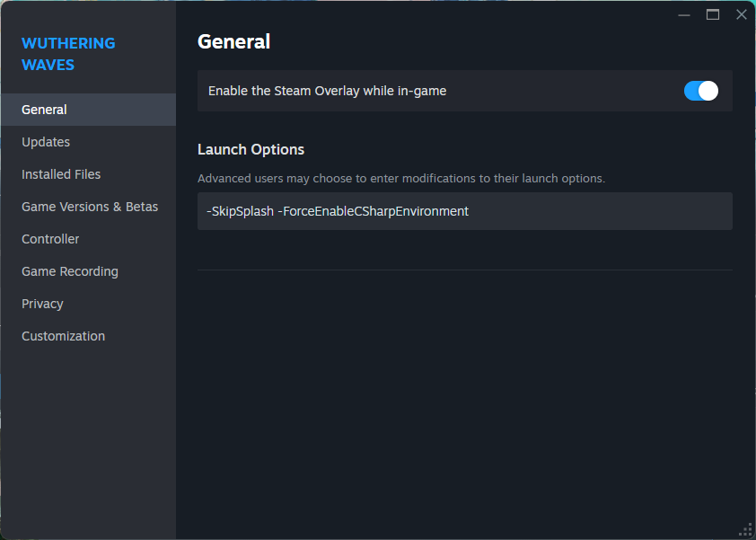756x540 pixels.
Task: Minimize the properties window
Action: click(683, 15)
